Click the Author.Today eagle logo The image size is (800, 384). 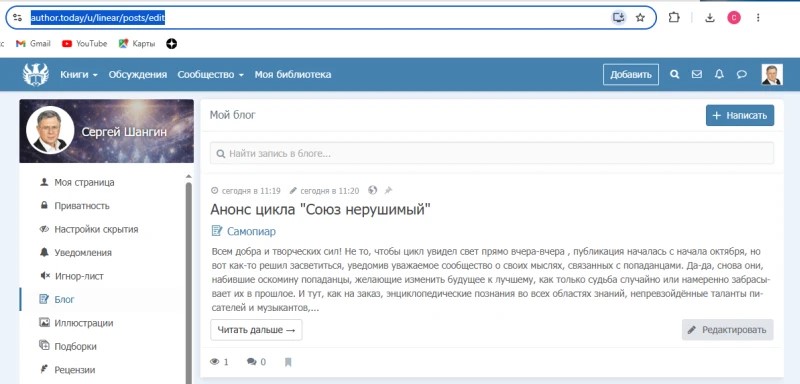(36, 74)
